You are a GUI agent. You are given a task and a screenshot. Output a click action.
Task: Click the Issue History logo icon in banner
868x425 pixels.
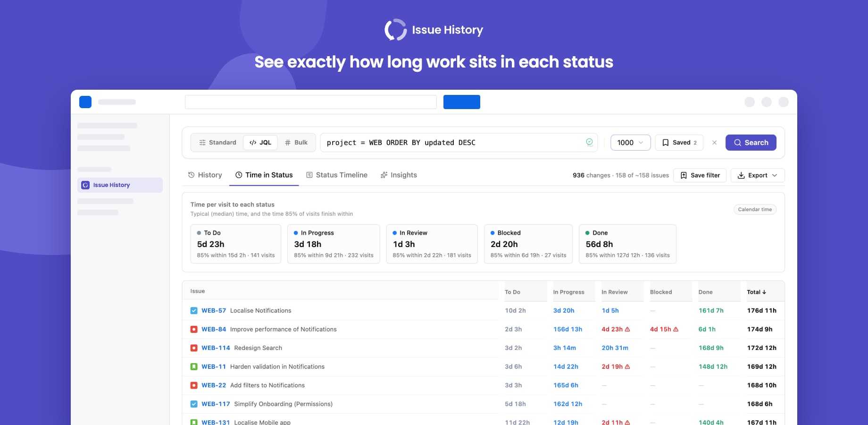pyautogui.click(x=395, y=30)
